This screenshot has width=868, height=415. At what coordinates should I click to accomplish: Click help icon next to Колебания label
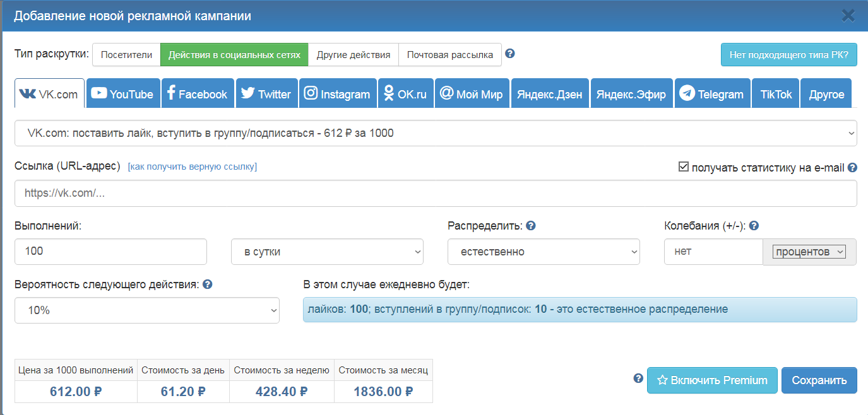pyautogui.click(x=754, y=226)
